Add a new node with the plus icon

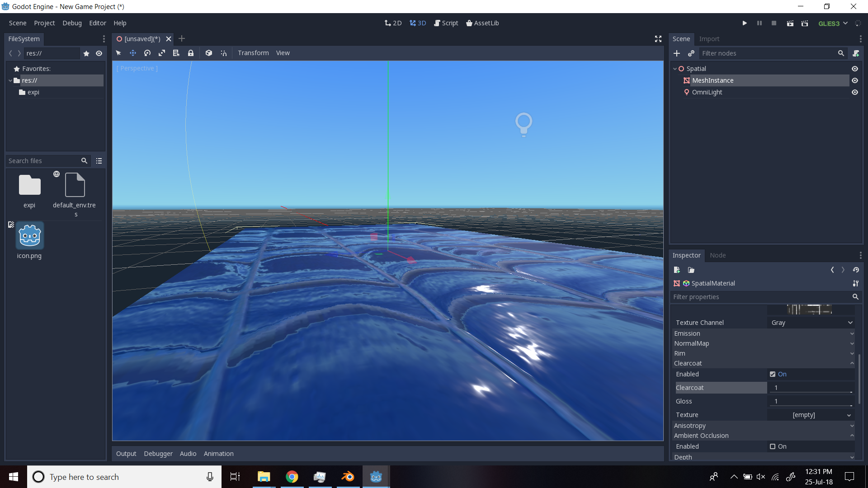(x=677, y=53)
